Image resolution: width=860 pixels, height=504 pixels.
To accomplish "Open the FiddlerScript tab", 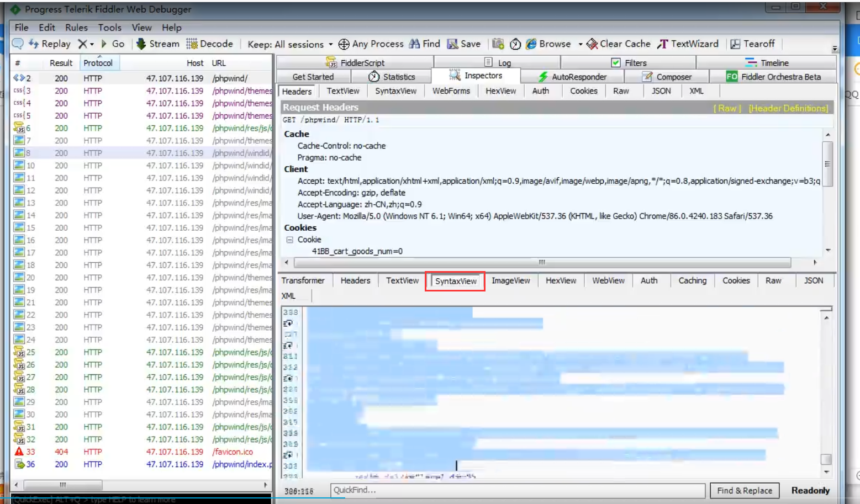I will (x=355, y=62).
